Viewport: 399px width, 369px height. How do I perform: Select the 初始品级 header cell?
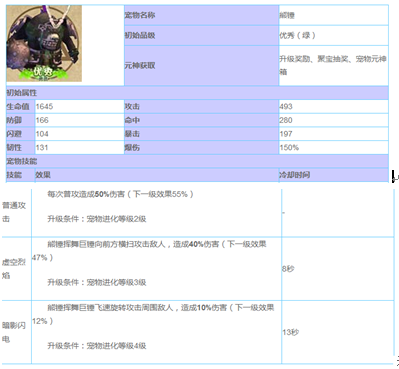(201, 35)
